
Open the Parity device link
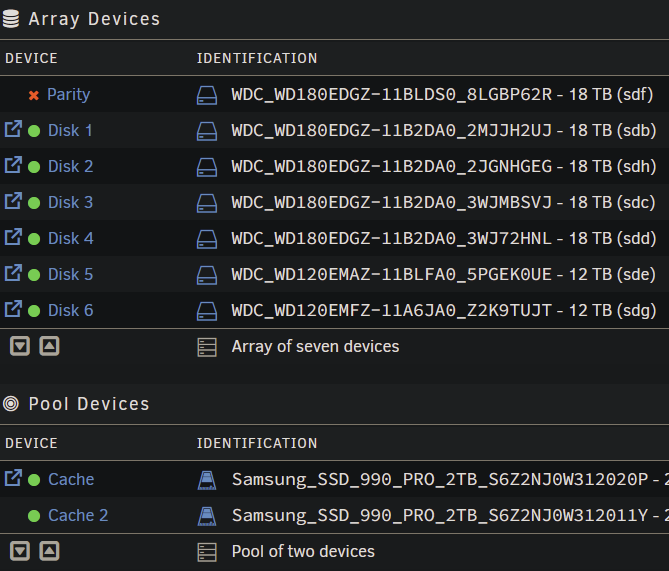click(x=68, y=94)
